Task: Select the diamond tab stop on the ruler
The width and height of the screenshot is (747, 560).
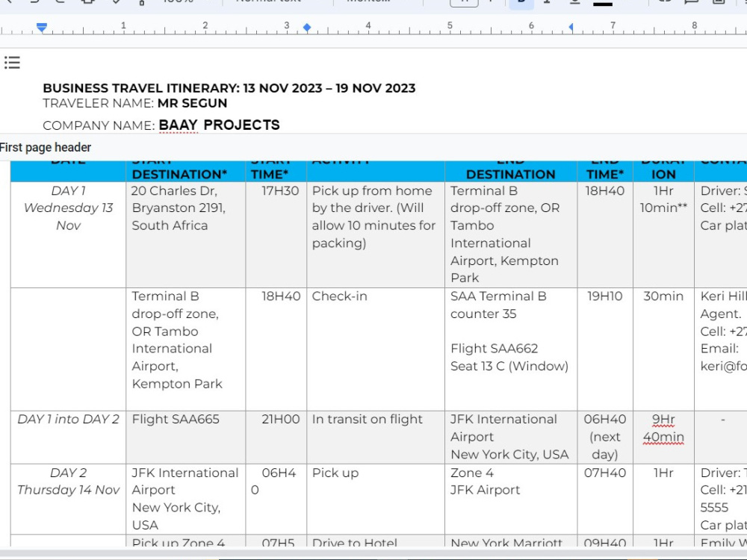Action: pos(307,28)
